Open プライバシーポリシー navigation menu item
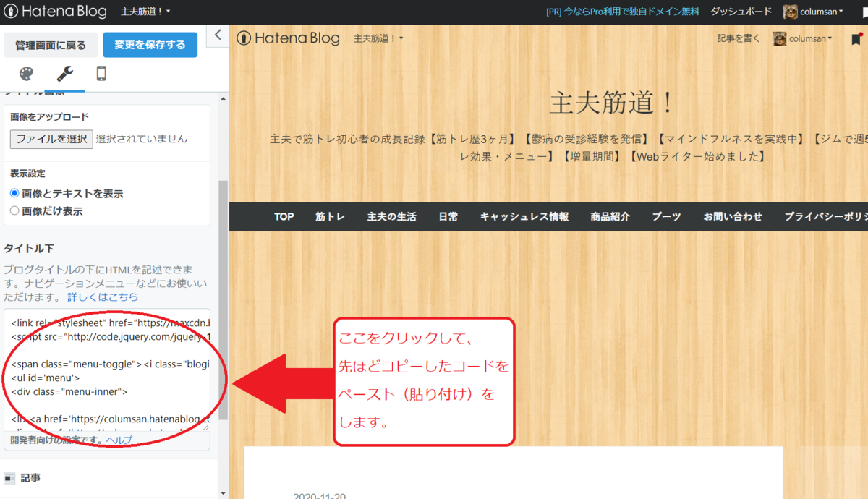868x499 pixels. pos(826,217)
